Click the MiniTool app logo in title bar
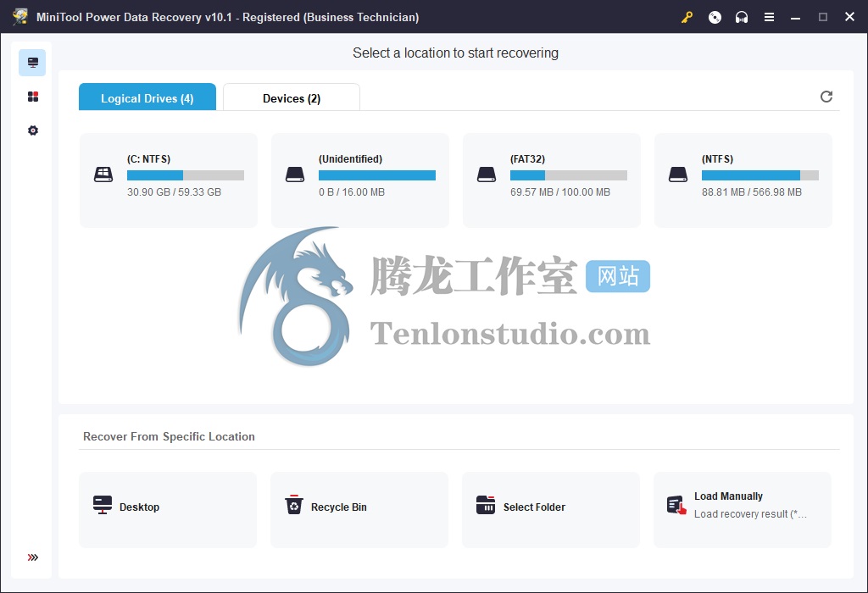 (20, 17)
